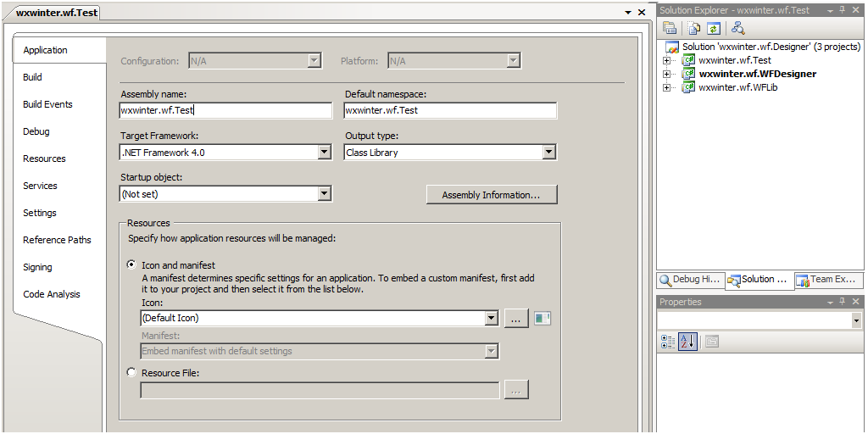The width and height of the screenshot is (868, 434).
Task: Click the Assembly Information button
Action: [492, 195]
